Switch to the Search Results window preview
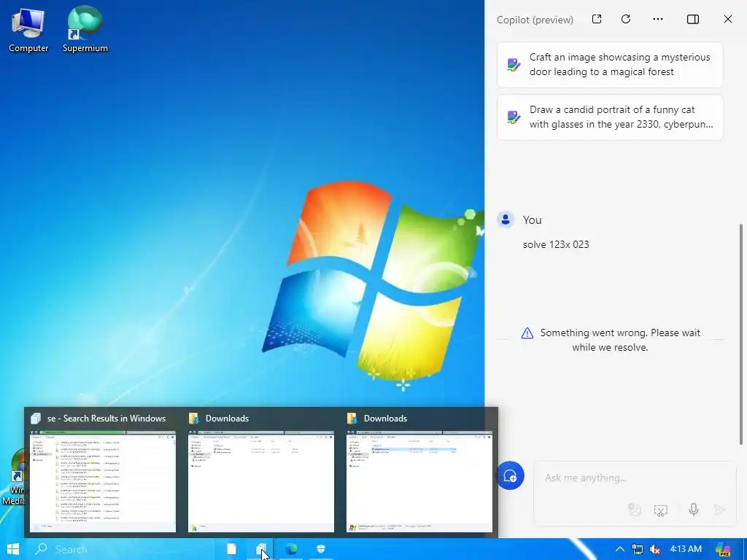Image resolution: width=747 pixels, height=560 pixels. click(x=102, y=472)
